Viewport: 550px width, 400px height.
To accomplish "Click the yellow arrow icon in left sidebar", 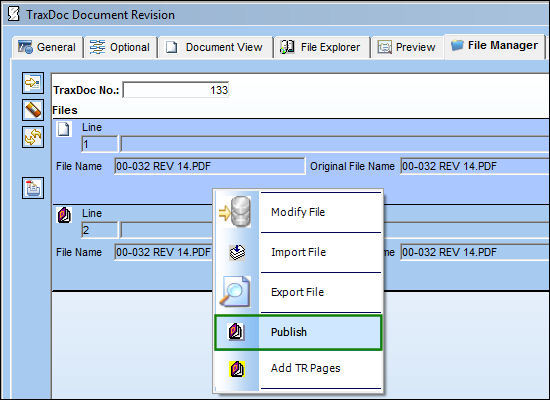I will 33,83.
